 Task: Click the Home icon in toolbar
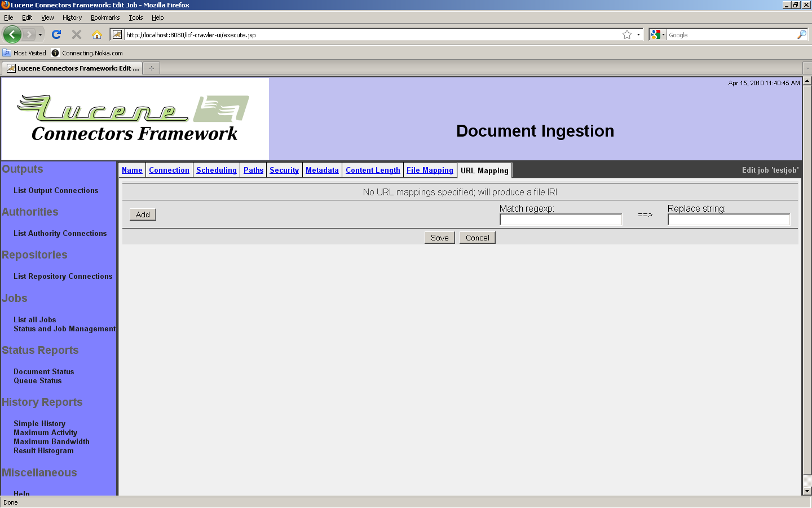click(x=97, y=34)
